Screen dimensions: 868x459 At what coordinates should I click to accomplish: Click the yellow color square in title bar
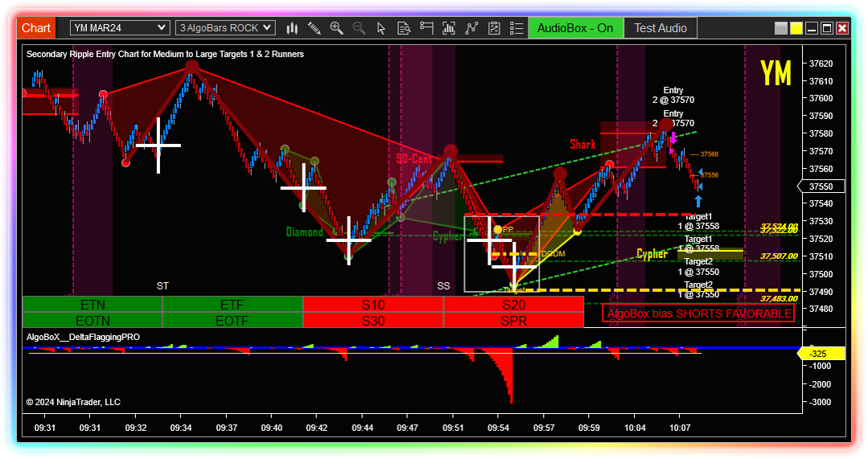click(796, 28)
